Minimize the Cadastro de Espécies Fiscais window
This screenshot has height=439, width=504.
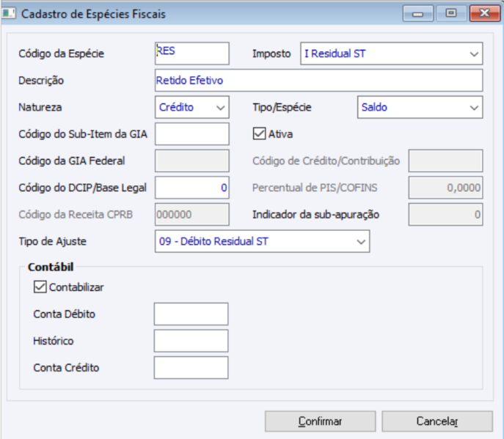(x=418, y=13)
